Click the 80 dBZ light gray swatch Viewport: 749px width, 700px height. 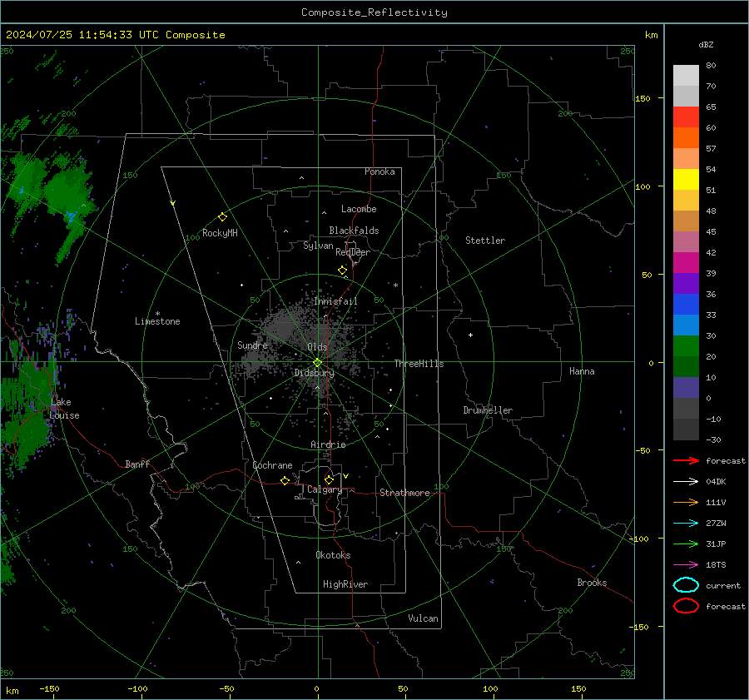coord(686,75)
